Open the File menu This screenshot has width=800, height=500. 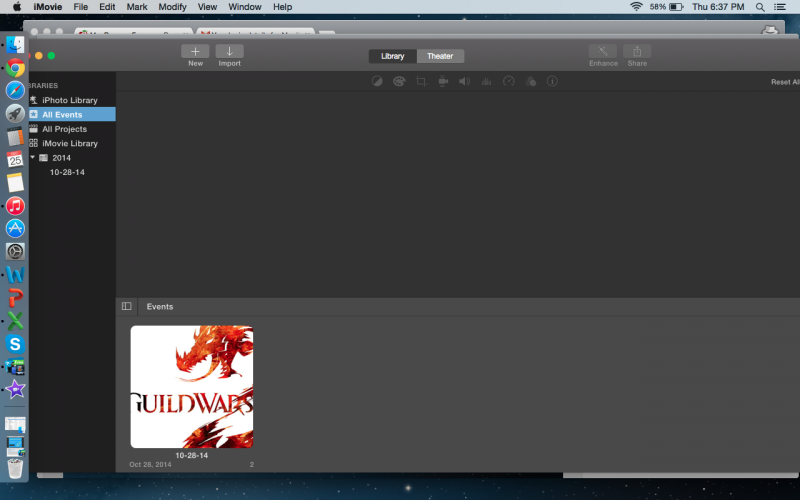point(81,7)
